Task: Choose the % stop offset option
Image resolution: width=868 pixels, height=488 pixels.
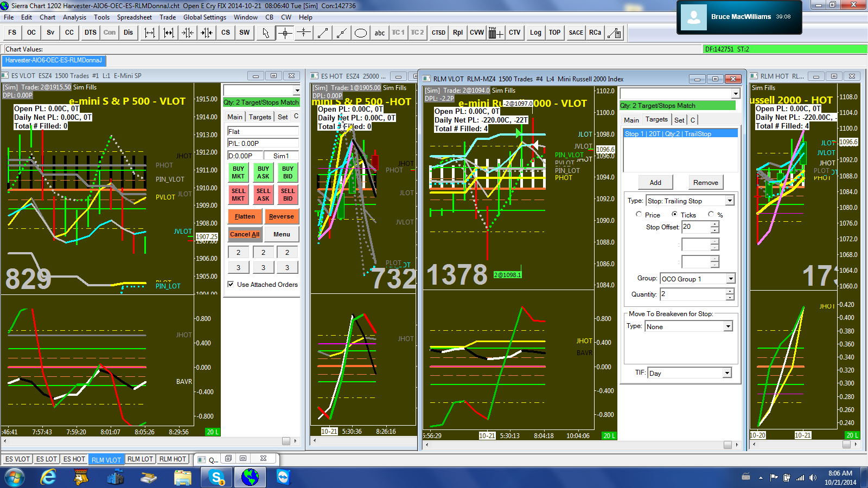Action: [x=711, y=215]
